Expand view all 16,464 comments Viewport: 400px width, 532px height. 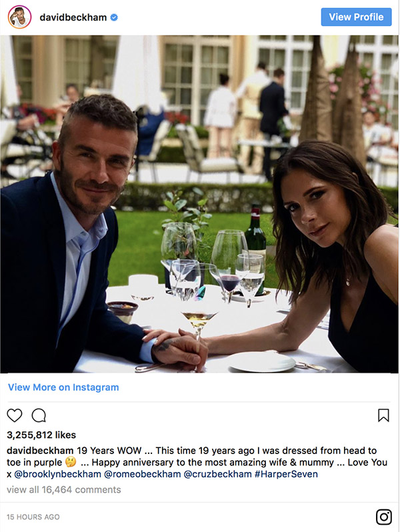tap(64, 489)
